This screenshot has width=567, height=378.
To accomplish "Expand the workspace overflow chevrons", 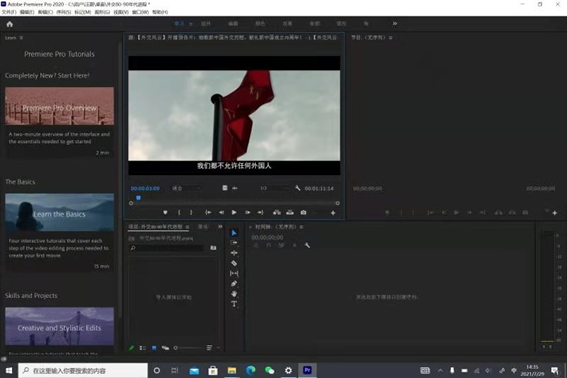I will pos(395,24).
